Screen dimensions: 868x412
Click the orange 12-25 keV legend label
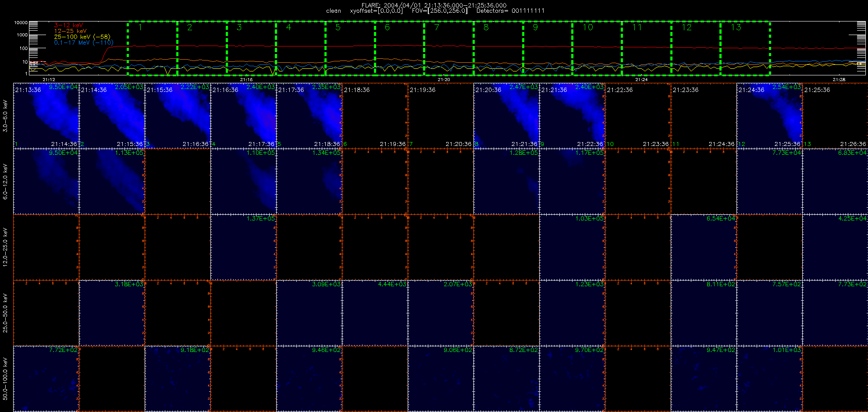pos(70,31)
